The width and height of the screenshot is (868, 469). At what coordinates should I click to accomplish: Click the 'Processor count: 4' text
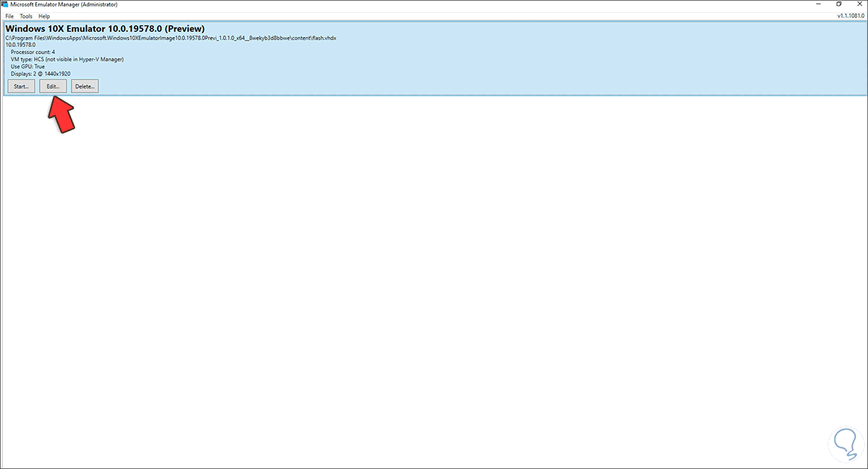point(33,52)
